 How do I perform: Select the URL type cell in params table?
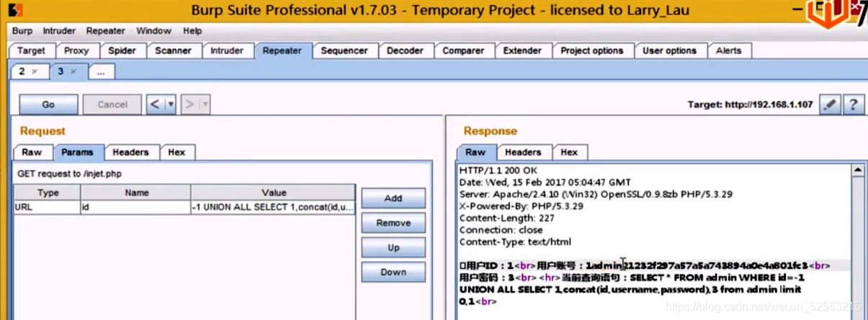point(48,207)
